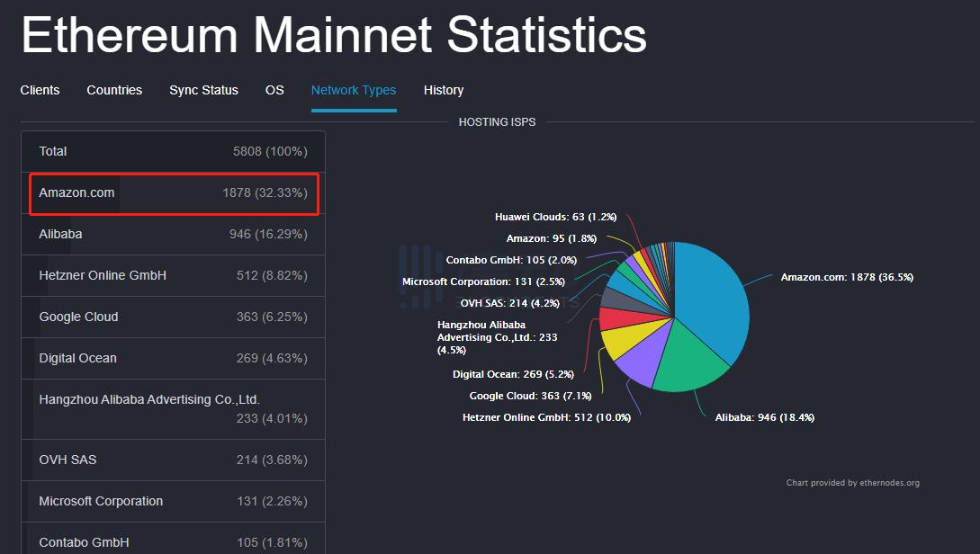The height and width of the screenshot is (554, 980).
Task: Click the Total 5808 (100%) row
Action: coord(173,151)
